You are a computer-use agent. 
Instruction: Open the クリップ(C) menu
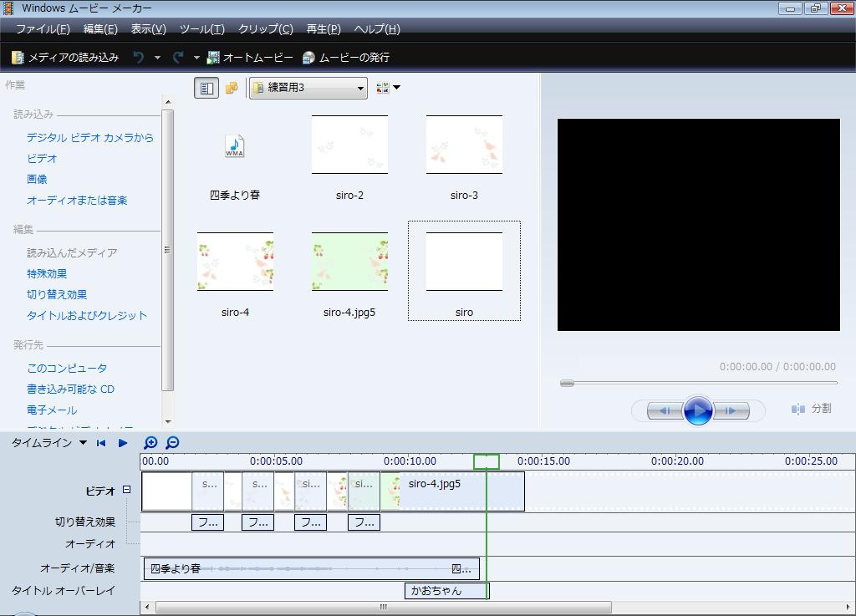pos(265,29)
